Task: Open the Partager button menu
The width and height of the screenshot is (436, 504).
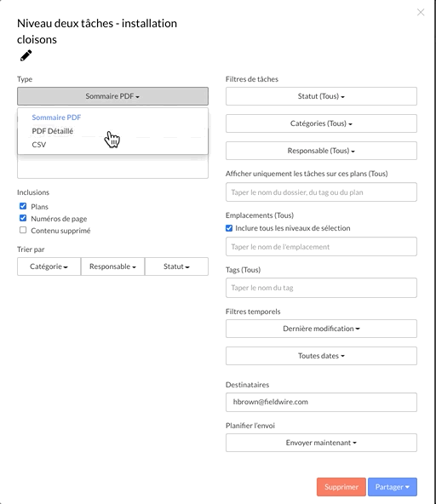Action: click(393, 487)
